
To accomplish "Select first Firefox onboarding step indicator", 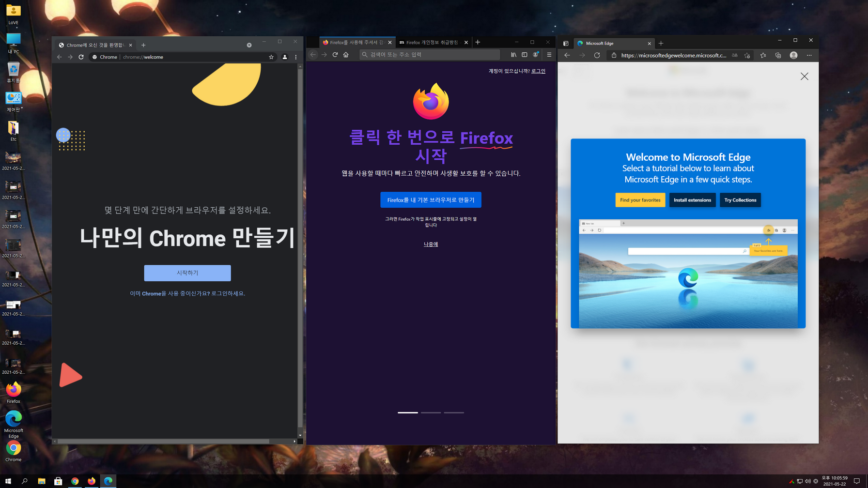I will 408,412.
